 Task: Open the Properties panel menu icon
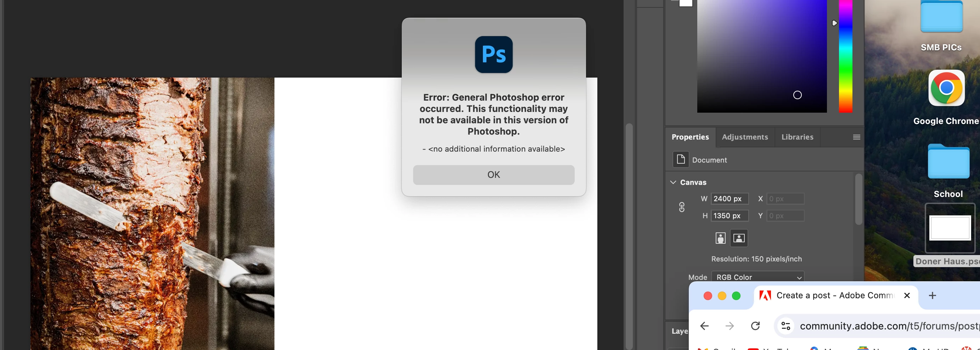point(856,137)
